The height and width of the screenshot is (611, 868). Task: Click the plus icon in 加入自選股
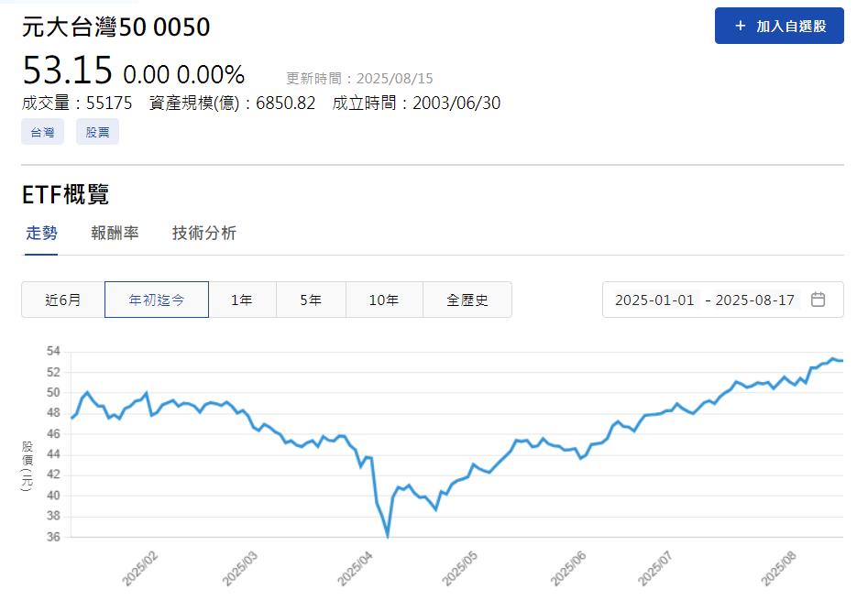tap(740, 26)
